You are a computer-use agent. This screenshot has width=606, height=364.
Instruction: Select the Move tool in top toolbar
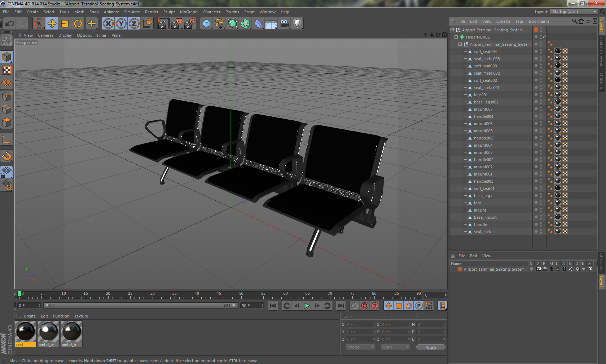click(x=52, y=24)
